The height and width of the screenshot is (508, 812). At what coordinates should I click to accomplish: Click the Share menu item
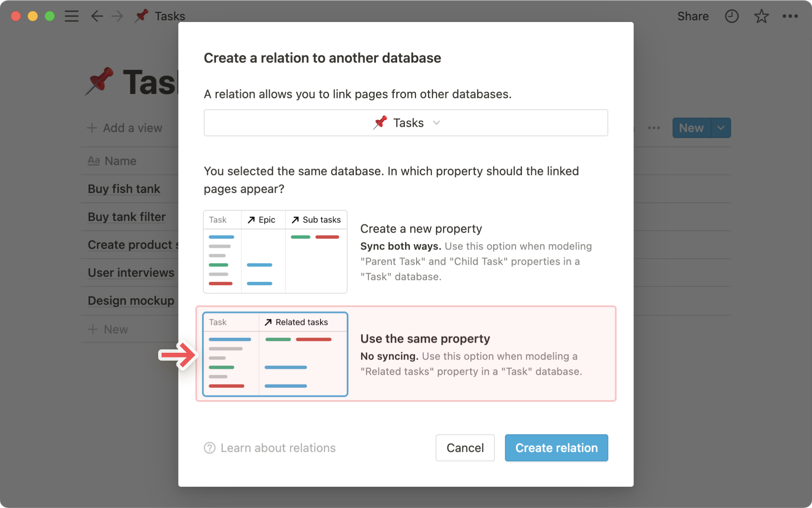coord(693,16)
